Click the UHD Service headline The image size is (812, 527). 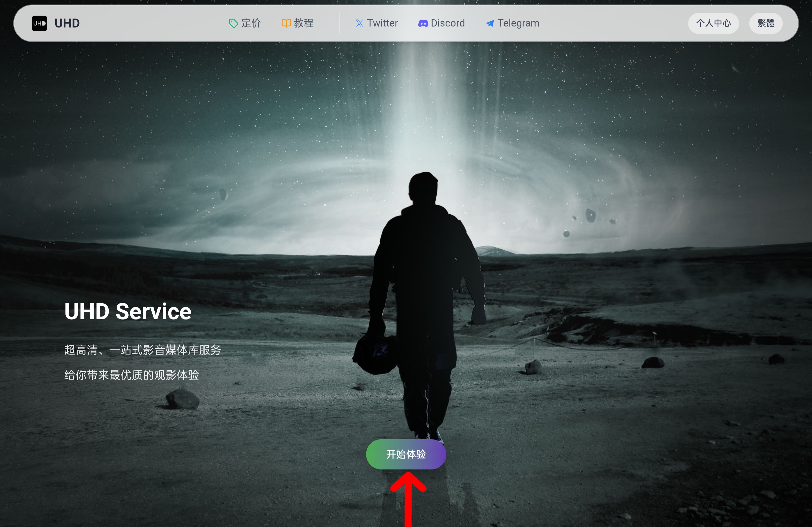pyautogui.click(x=128, y=311)
